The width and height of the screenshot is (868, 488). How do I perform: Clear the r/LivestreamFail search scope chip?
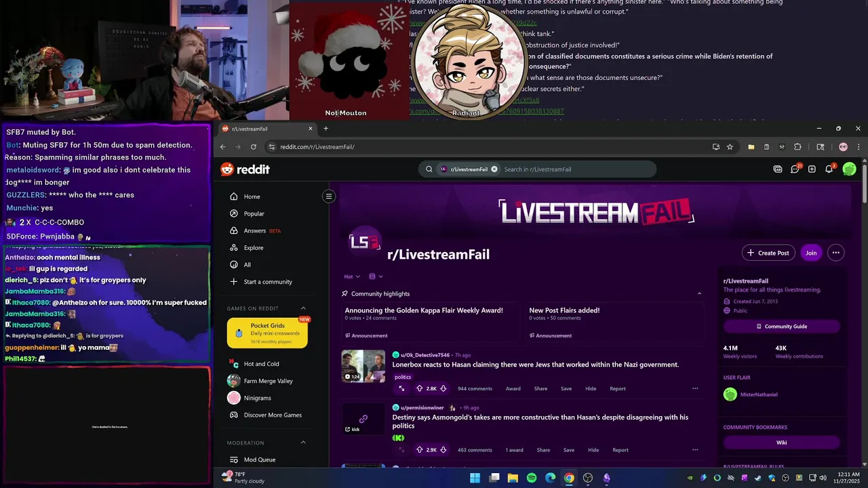[x=494, y=169]
